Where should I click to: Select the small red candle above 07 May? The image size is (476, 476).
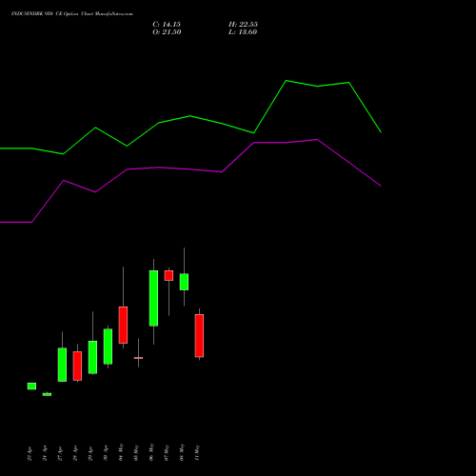tap(169, 275)
